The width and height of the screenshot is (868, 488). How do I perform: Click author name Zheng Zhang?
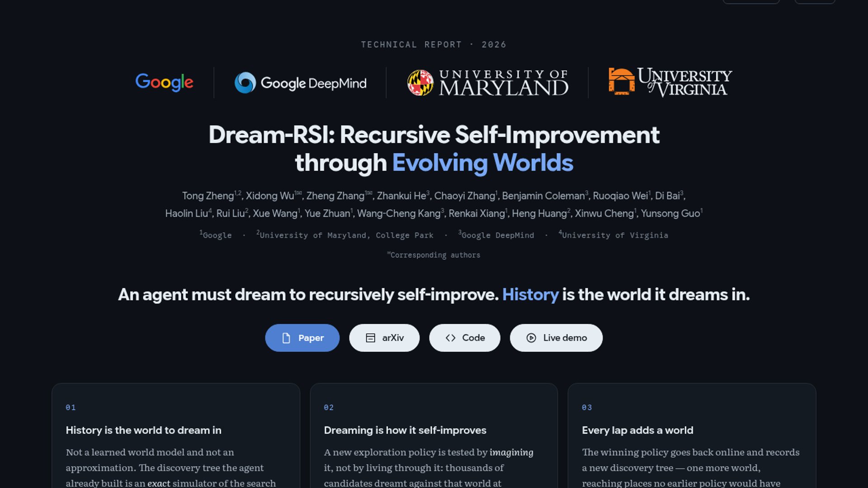click(x=335, y=196)
